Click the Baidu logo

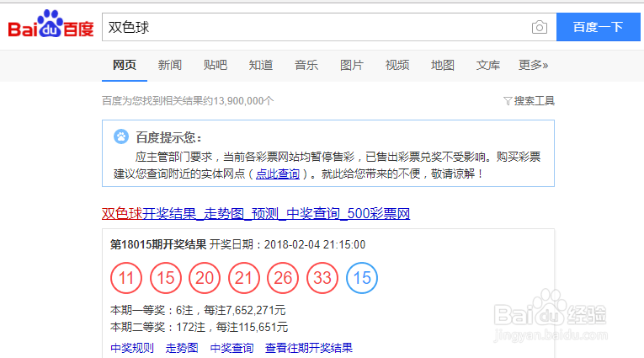pos(51,24)
